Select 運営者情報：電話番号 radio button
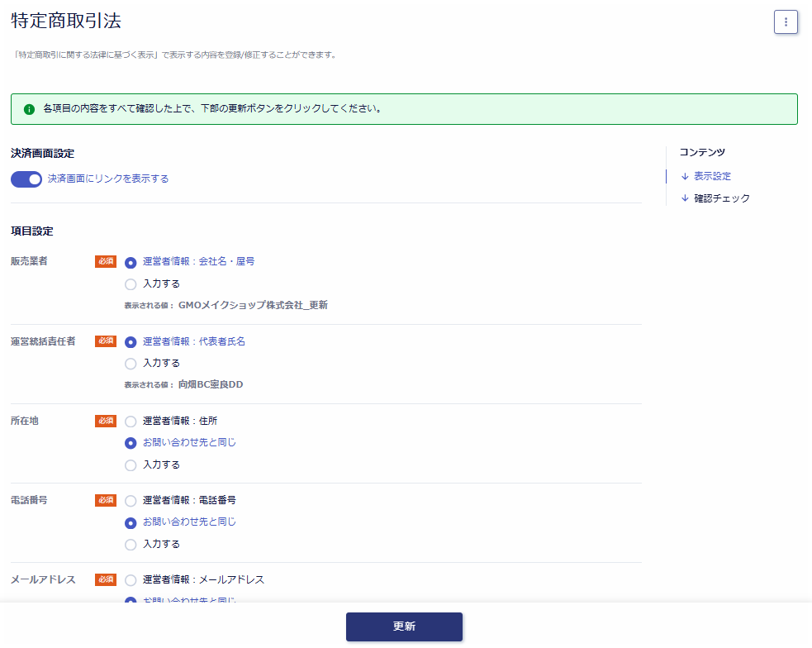 (131, 500)
